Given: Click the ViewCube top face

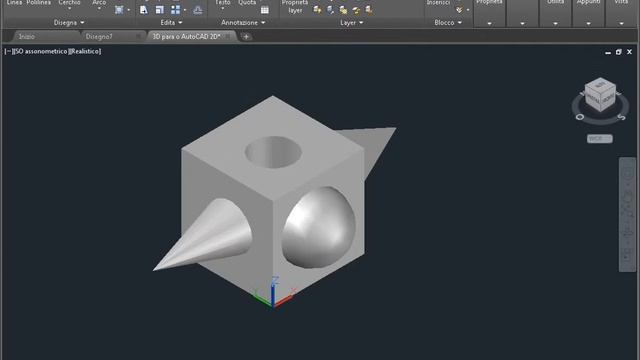Looking at the screenshot, I should (600, 85).
